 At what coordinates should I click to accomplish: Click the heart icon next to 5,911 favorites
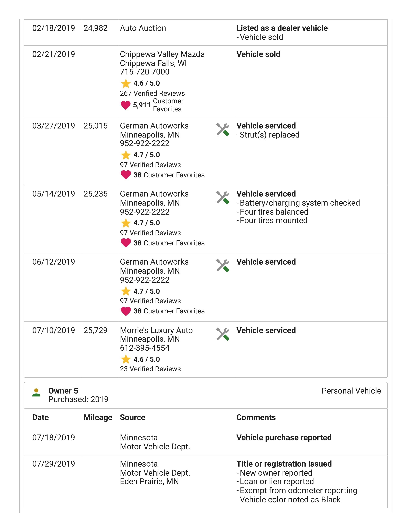[x=126, y=105]
